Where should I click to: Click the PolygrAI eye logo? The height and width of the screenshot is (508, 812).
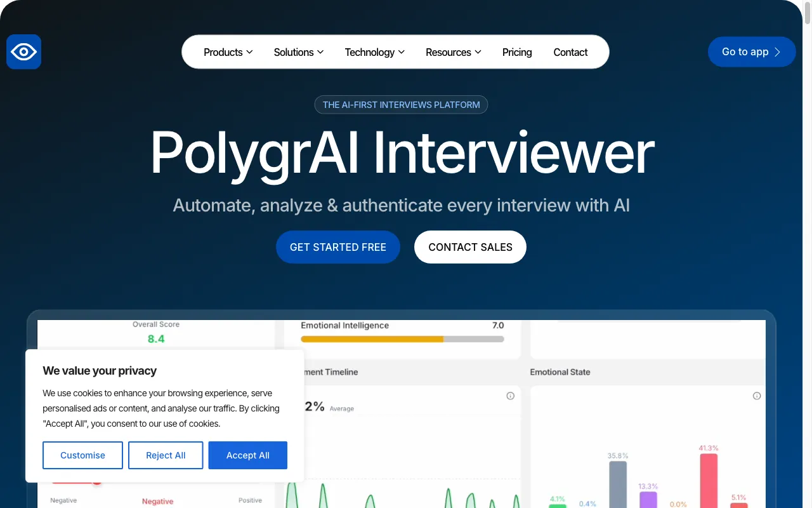pyautogui.click(x=23, y=51)
